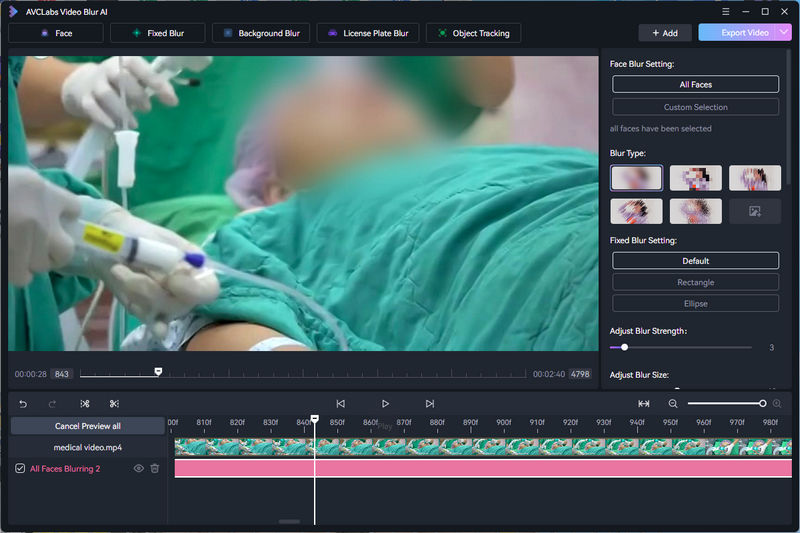The height and width of the screenshot is (533, 800).
Task: Click the Cancel Preview all button
Action: 87,426
